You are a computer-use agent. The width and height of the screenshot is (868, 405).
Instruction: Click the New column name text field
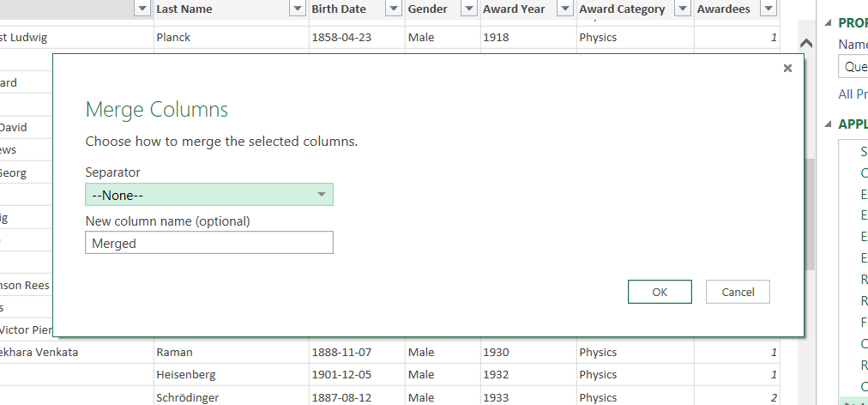point(209,243)
